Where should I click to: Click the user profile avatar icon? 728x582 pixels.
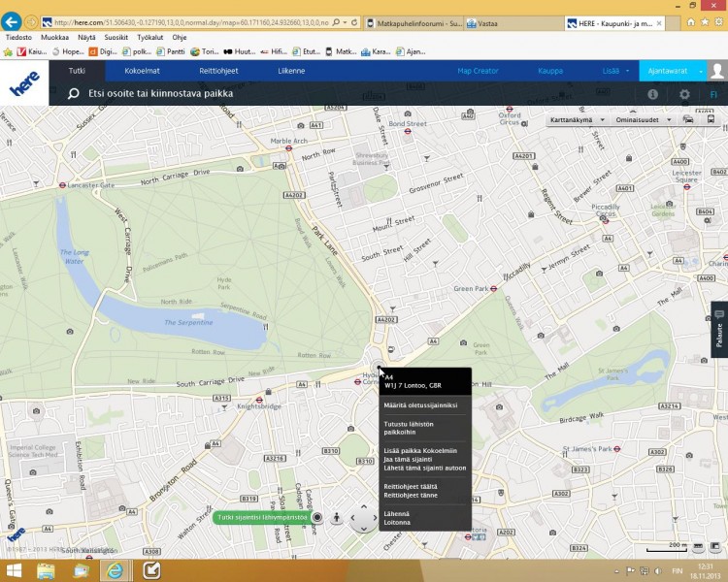pos(717,71)
